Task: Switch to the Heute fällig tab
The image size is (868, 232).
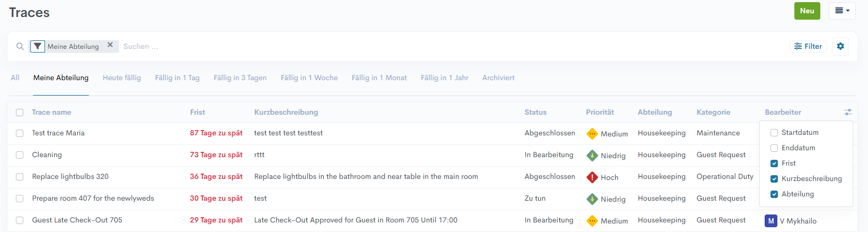Action: click(x=122, y=78)
